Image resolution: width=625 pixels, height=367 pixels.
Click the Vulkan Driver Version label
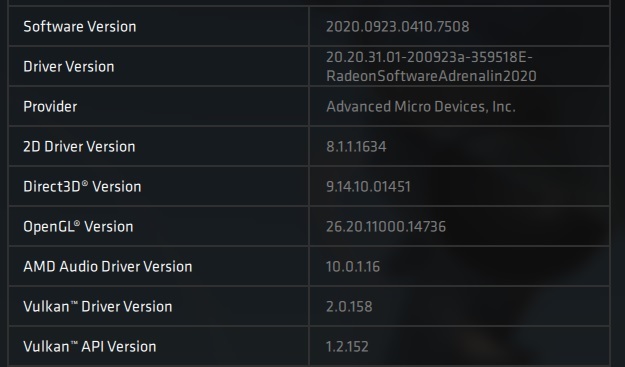coord(98,306)
